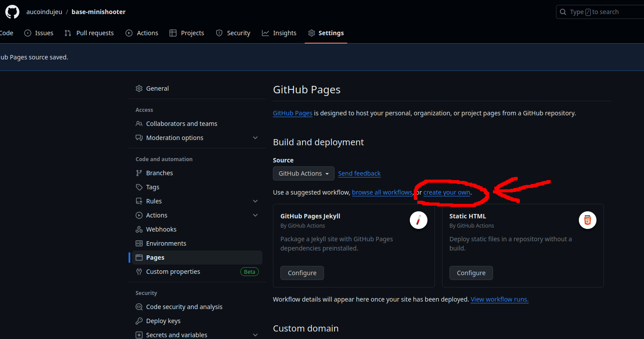Open Deploy keys settings
This screenshot has height=339, width=644.
coord(197,321)
